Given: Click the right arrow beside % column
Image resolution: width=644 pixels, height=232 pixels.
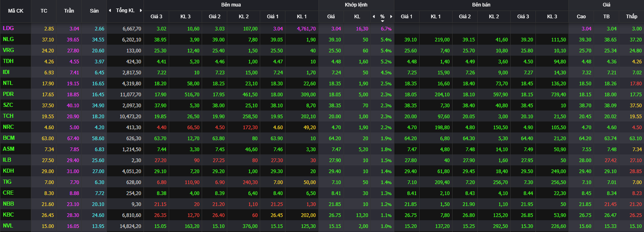Looking at the screenshot, I should (391, 17).
